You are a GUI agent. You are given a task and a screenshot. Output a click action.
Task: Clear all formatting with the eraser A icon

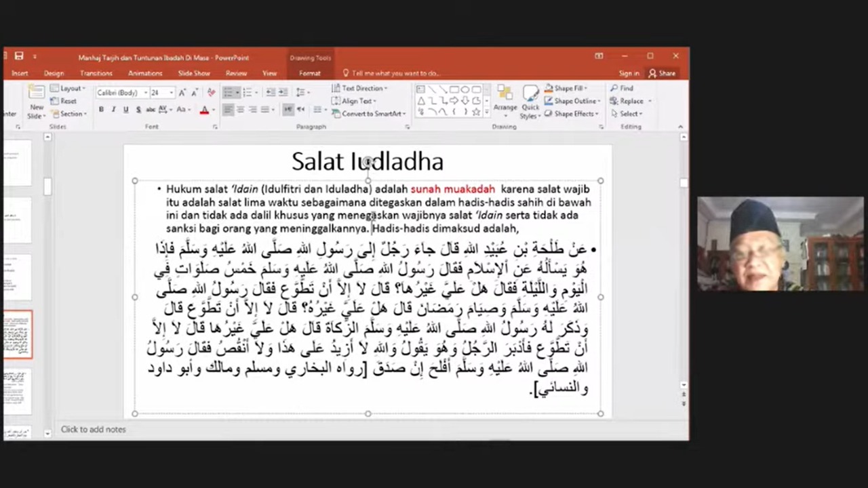tap(211, 92)
